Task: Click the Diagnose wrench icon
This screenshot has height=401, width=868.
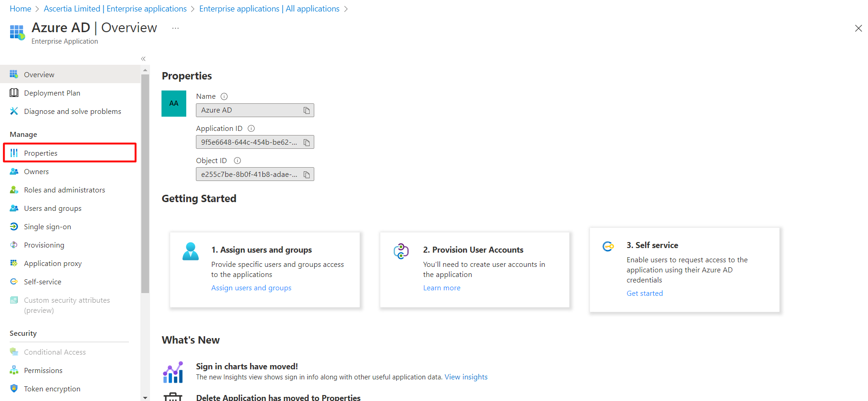Action: [14, 111]
